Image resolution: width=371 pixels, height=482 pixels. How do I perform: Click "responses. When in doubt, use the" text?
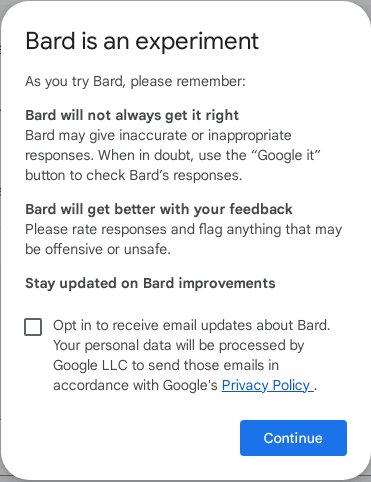pyautogui.click(x=136, y=155)
